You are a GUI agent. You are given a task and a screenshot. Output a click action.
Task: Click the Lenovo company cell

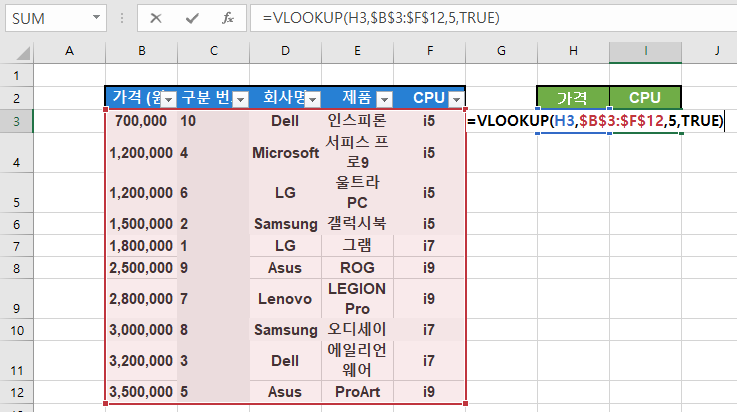click(x=285, y=299)
